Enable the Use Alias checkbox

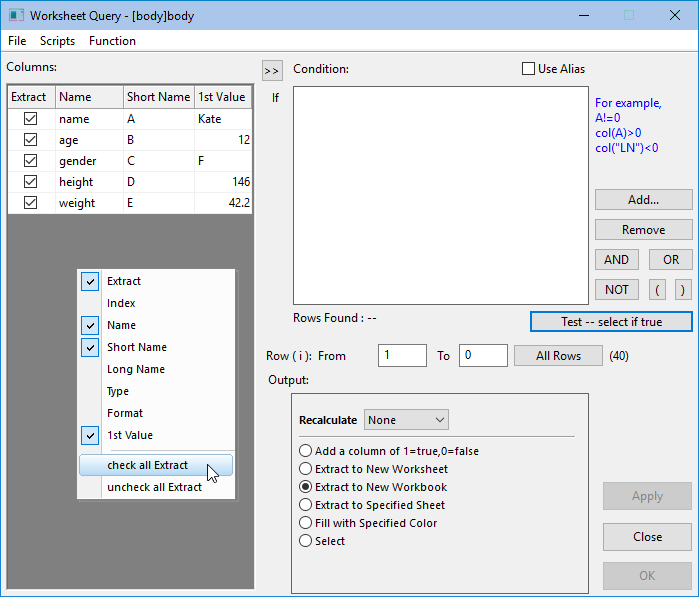[529, 69]
